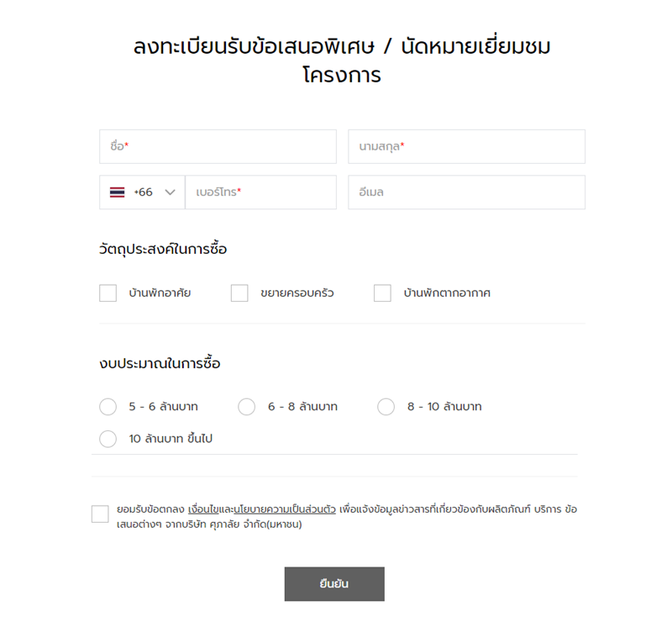Click the เบอร์โทร phone number field
Image resolution: width=672 pixels, height=627 pixels.
point(261,192)
